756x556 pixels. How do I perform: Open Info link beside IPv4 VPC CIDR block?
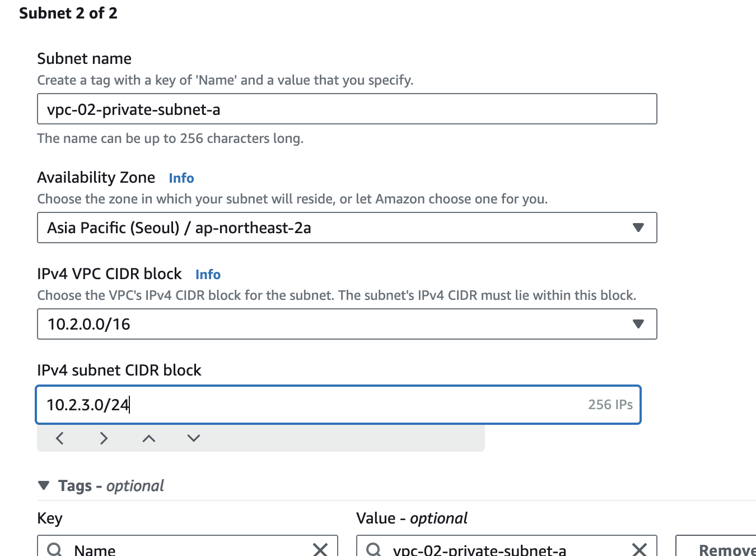(x=208, y=275)
